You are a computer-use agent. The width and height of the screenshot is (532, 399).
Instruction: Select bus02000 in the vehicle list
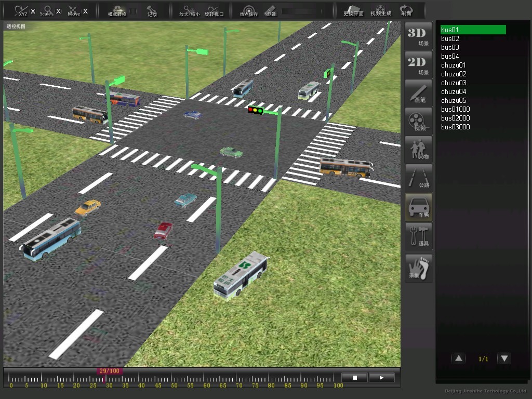455,118
